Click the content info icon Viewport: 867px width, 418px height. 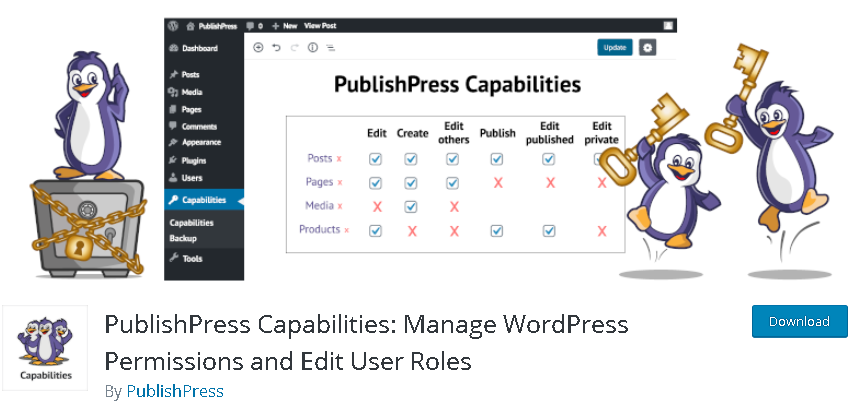[x=312, y=48]
